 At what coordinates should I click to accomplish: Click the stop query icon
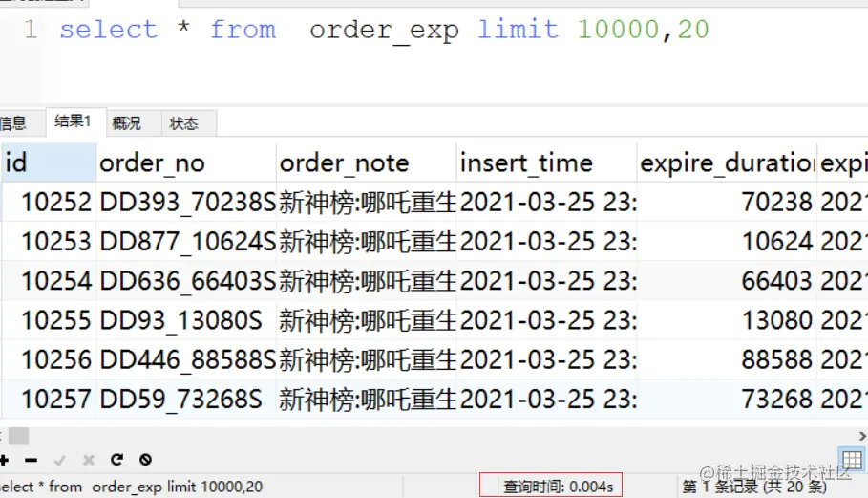(145, 459)
